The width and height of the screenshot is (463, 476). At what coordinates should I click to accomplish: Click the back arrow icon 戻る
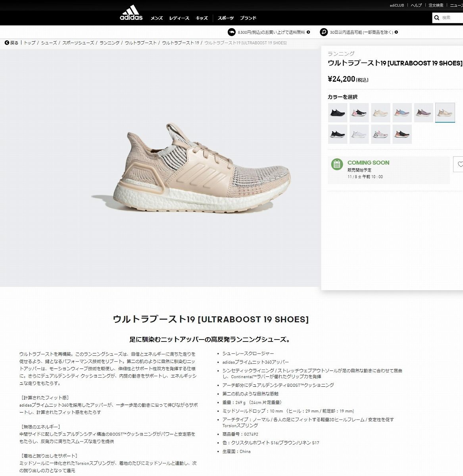click(x=7, y=43)
